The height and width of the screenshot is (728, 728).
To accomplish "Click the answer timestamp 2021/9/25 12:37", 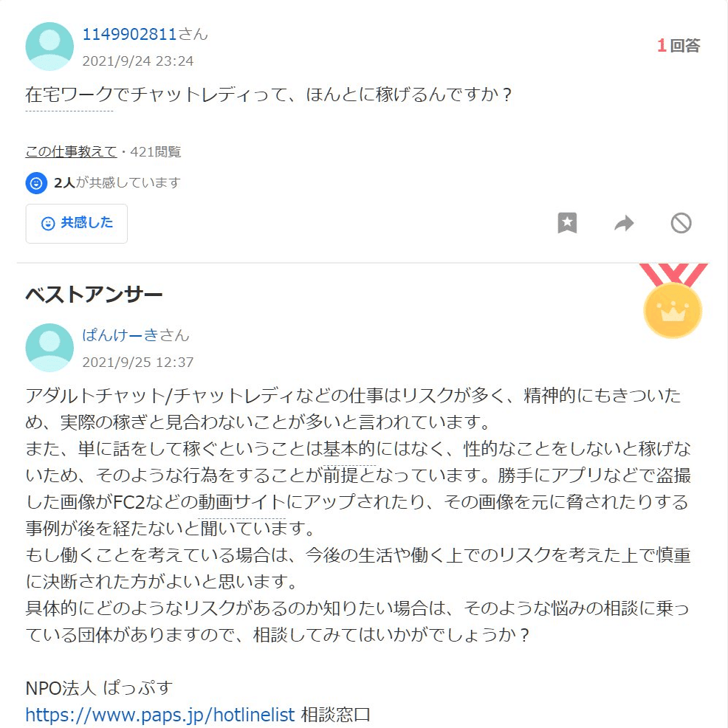I will (138, 362).
